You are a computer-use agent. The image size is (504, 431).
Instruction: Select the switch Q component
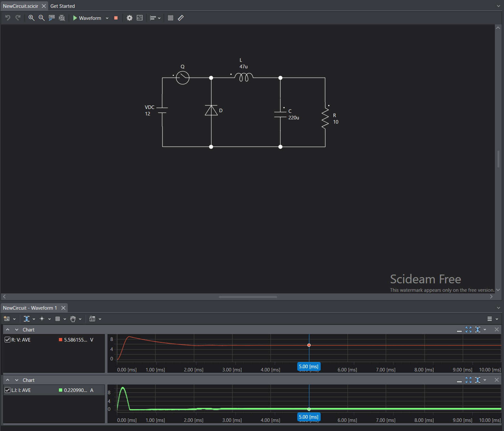point(183,78)
